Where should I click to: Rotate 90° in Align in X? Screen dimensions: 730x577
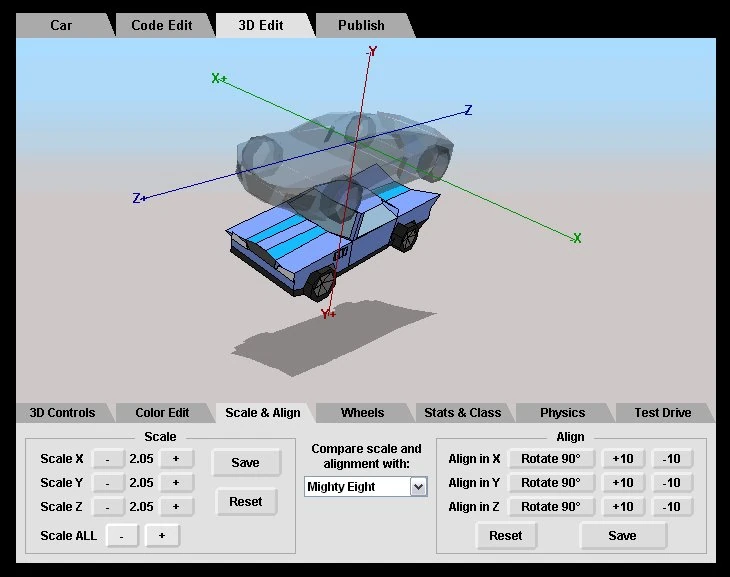(x=551, y=459)
